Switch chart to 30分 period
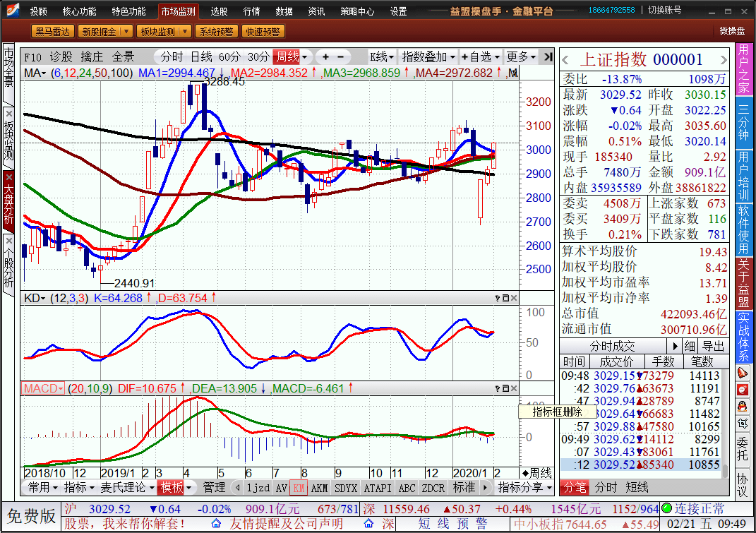This screenshot has width=756, height=533. 258,57
